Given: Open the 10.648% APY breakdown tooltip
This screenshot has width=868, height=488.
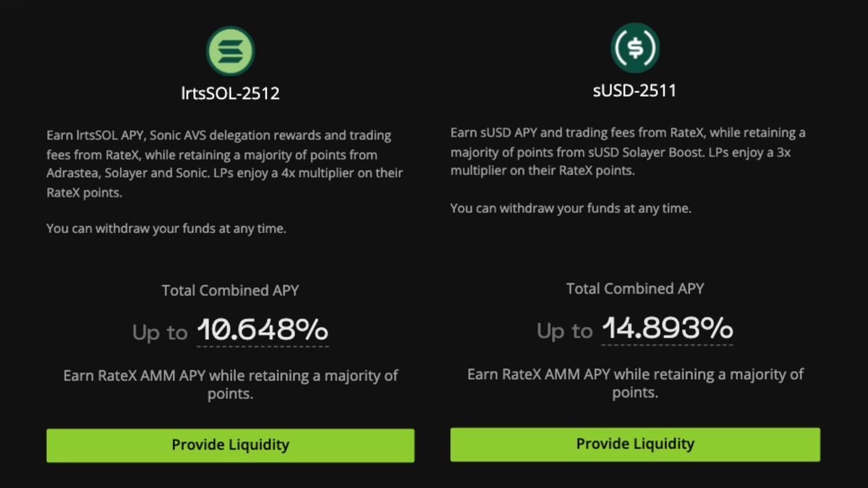Looking at the screenshot, I should 263,330.
